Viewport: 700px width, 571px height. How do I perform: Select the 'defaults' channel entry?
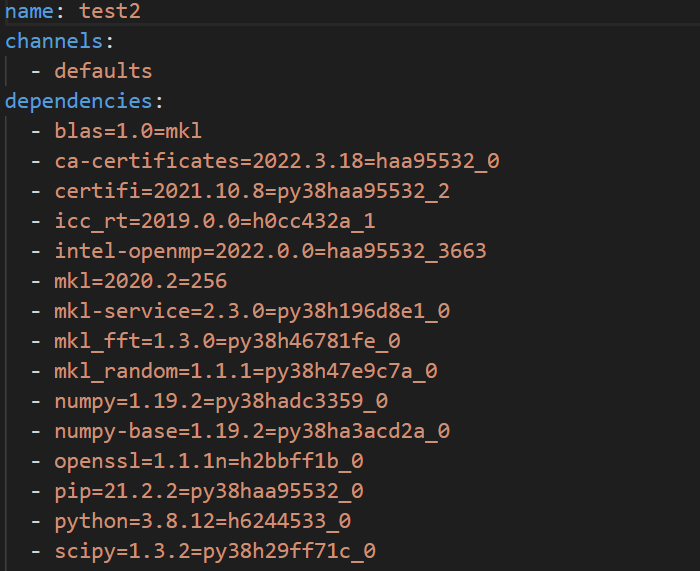click(103, 71)
